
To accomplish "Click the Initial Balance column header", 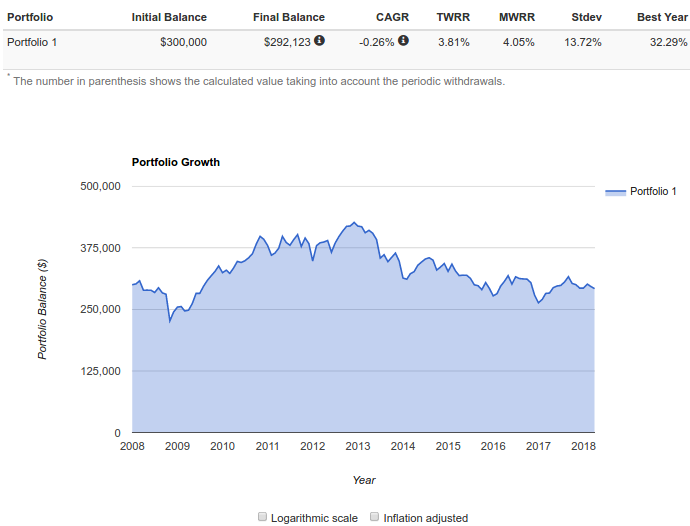I will pos(169,17).
